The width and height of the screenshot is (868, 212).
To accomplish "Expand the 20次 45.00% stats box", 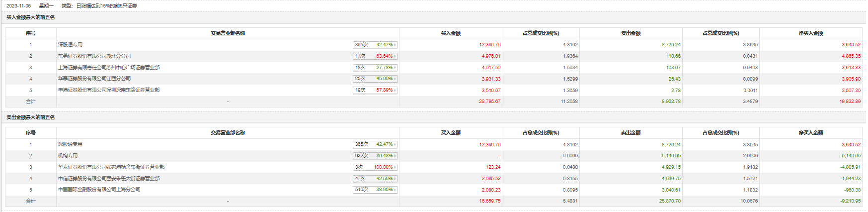I will [x=375, y=79].
